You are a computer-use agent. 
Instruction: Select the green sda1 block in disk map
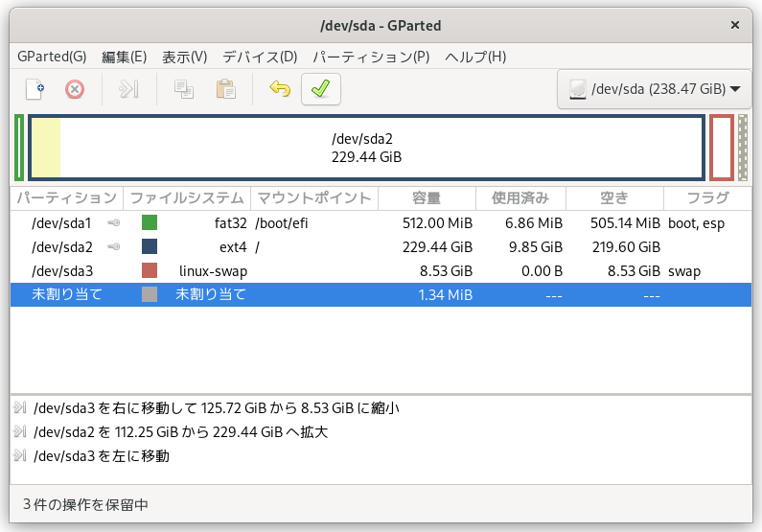coord(19,148)
